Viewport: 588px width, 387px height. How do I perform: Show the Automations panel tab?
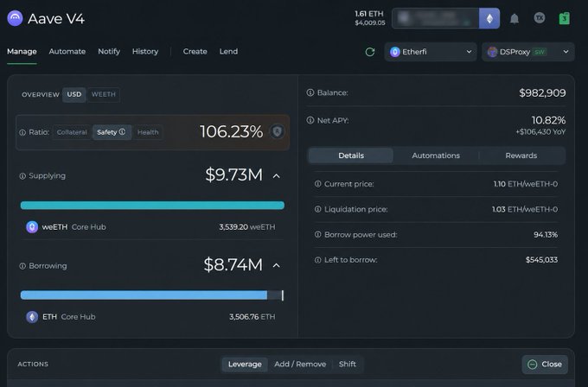click(436, 155)
